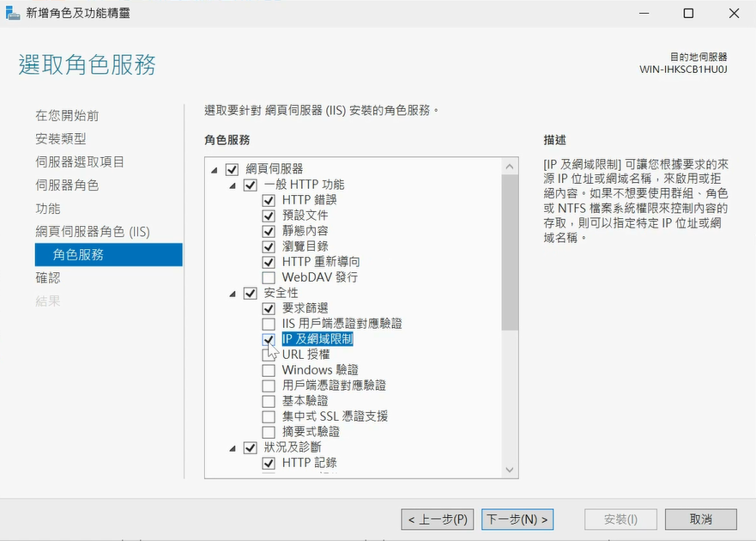Select the 要求篩選 label

(305, 308)
